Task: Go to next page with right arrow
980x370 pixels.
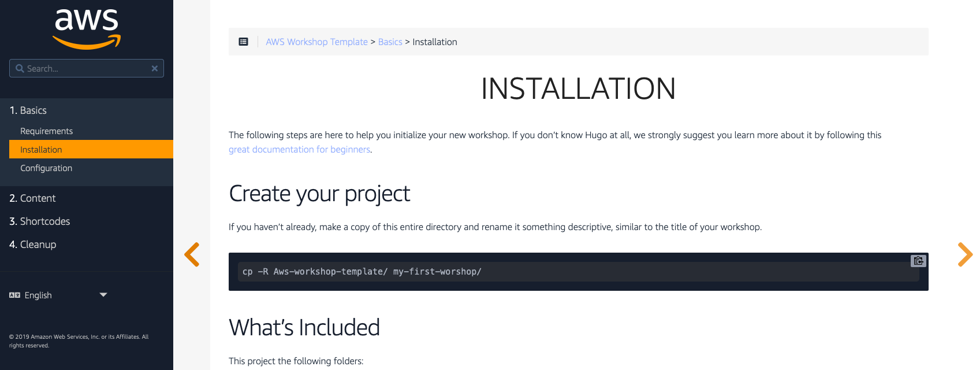Action: click(x=966, y=254)
